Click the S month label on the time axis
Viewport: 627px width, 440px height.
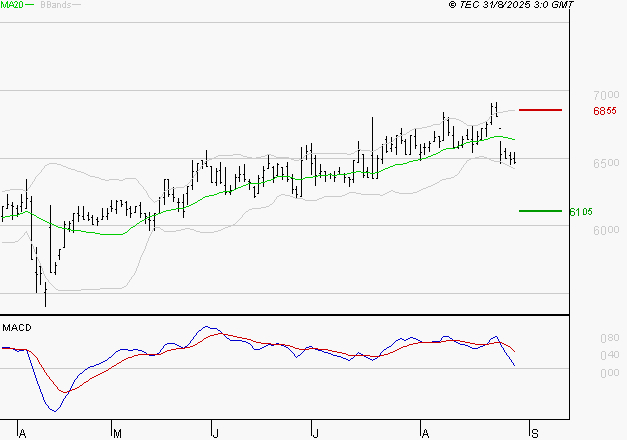coord(535,434)
